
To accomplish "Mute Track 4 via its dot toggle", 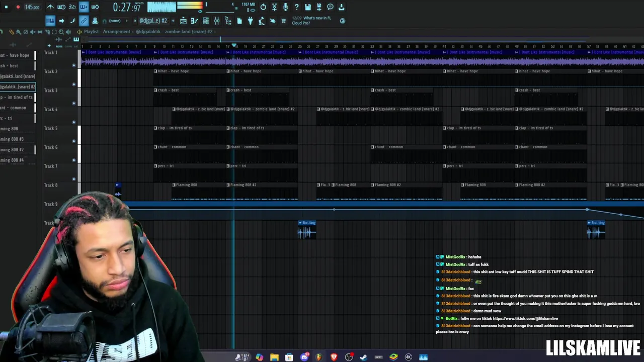I will tap(74, 122).
